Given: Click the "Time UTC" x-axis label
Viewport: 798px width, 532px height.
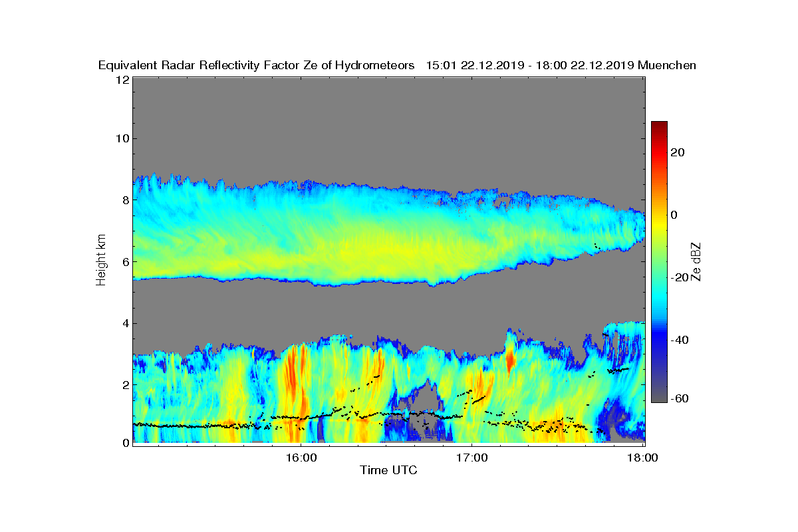Looking at the screenshot, I should click(389, 470).
